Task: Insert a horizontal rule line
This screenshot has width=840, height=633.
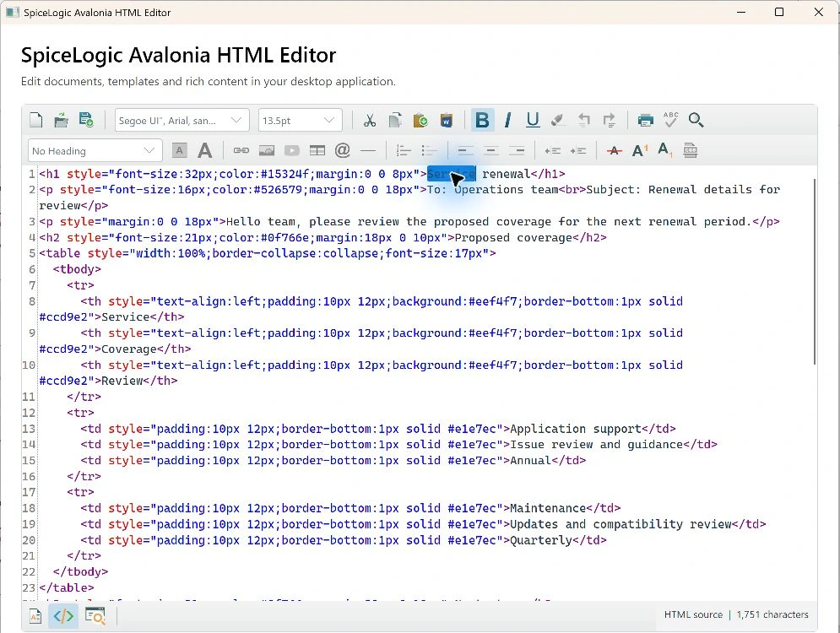Action: pyautogui.click(x=368, y=151)
